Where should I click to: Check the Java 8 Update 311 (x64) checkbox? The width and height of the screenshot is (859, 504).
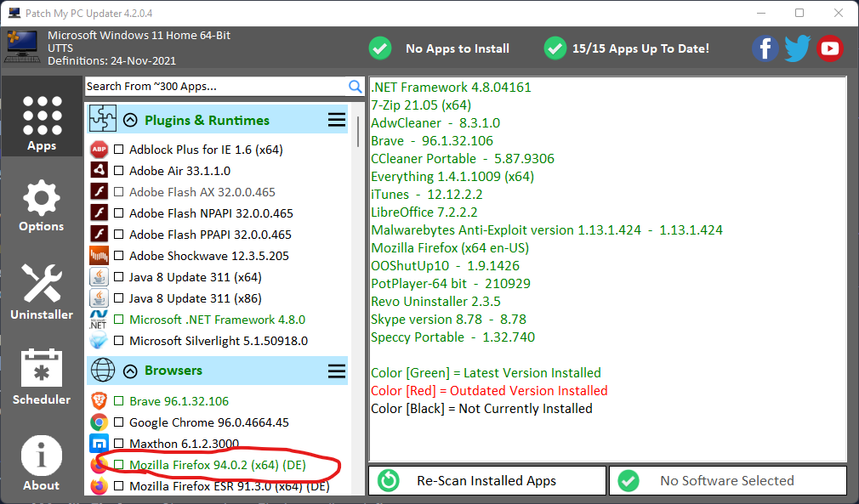[119, 277]
